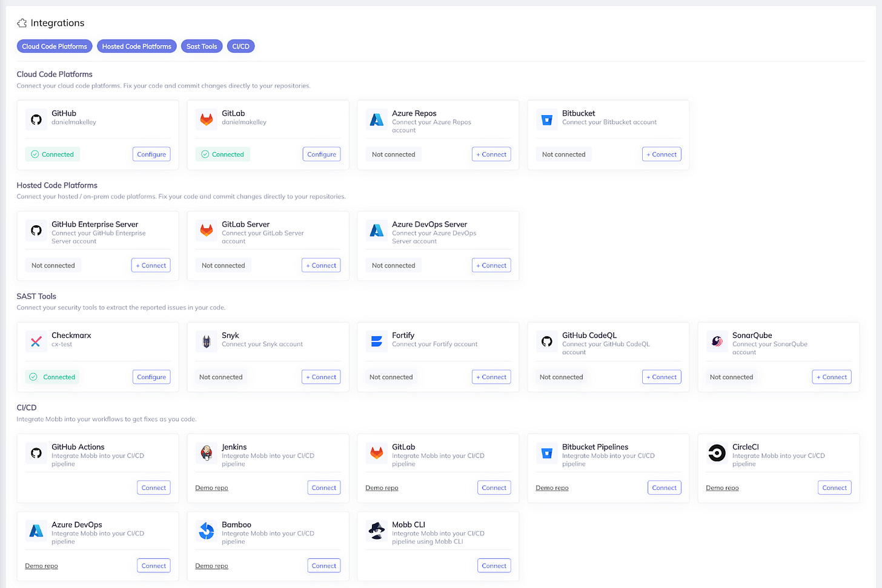Select the Cloud Code Platforms filter pill
882x588 pixels.
pos(55,46)
